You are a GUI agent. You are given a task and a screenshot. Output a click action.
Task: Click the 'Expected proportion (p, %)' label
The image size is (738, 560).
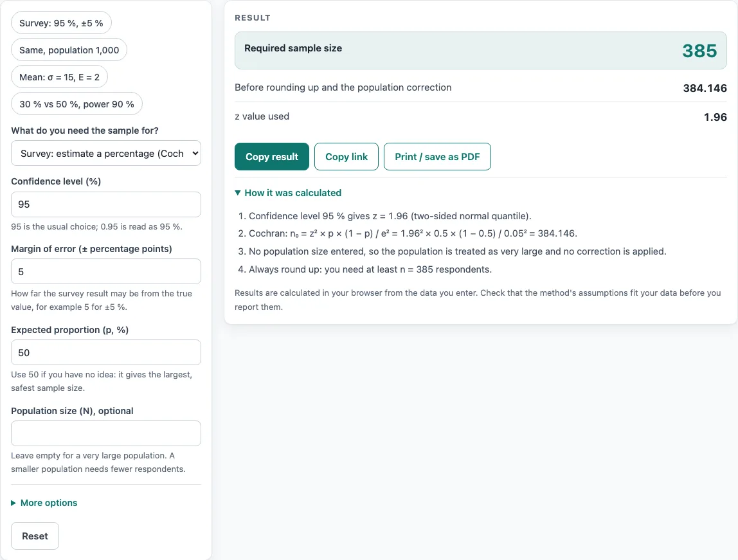(69, 330)
